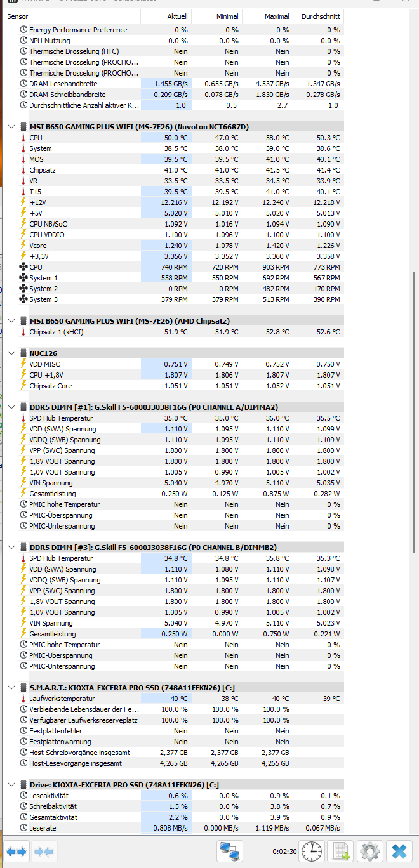Click the Aktuell column header
This screenshot has width=419, height=868.
[x=166, y=16]
